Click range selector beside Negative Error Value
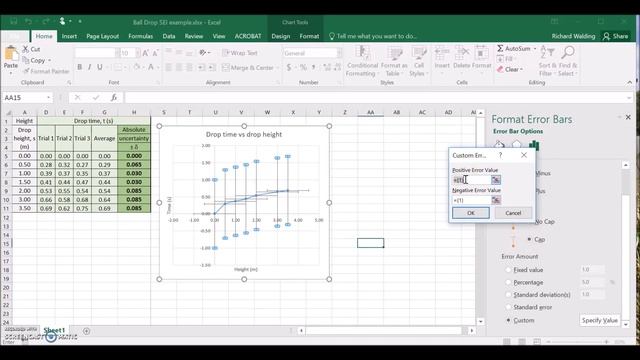Viewport: 640px width, 360px height. 496,200
